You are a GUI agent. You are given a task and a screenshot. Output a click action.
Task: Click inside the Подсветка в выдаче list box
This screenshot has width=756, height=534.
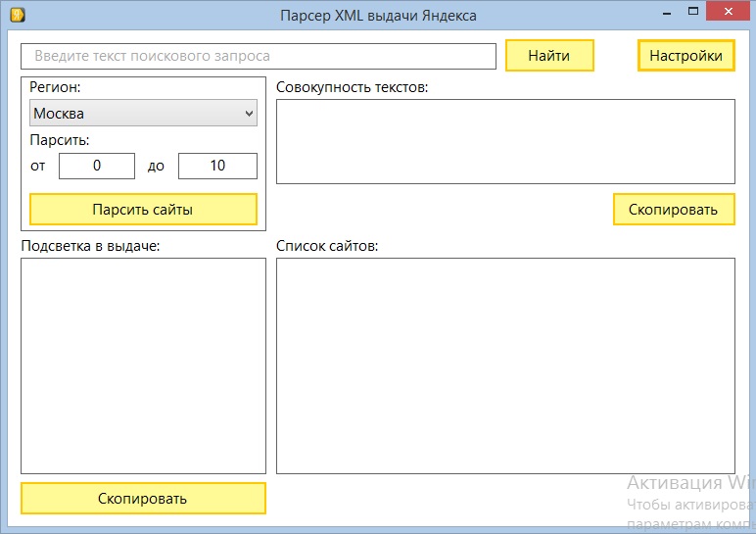(143, 365)
